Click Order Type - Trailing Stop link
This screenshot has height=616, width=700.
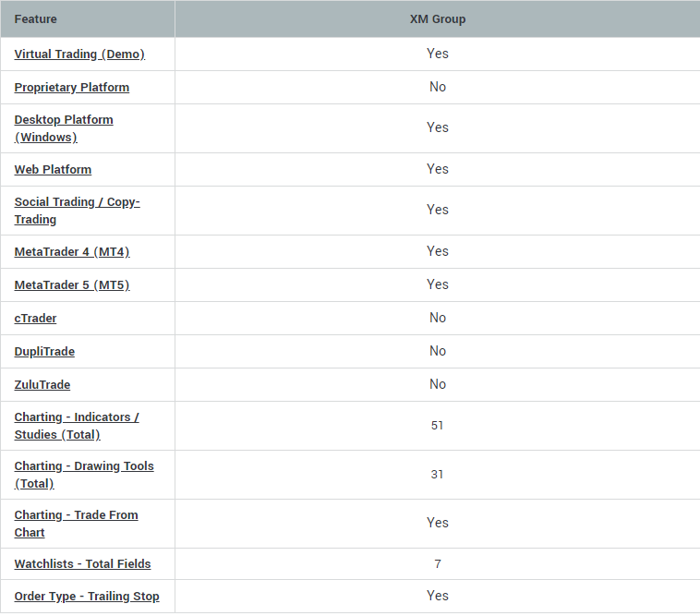tap(87, 597)
